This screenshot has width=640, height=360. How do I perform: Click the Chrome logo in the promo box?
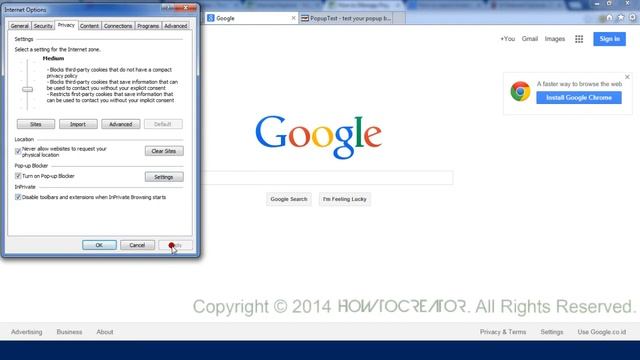520,91
